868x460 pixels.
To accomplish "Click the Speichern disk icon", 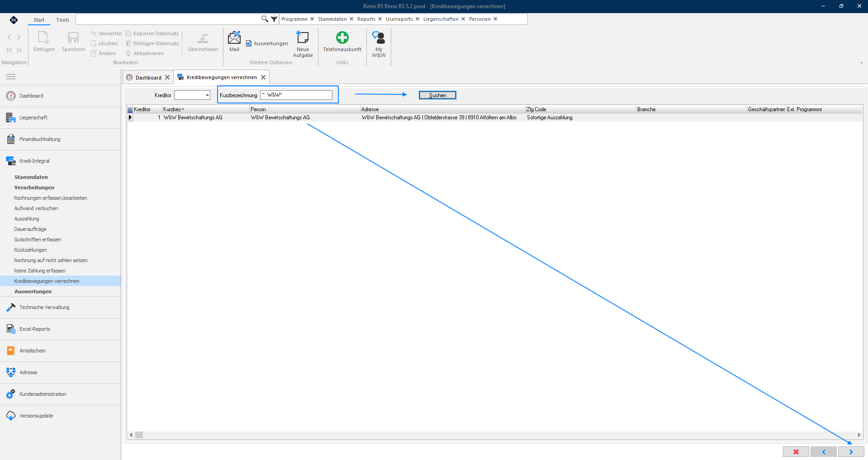I will (73, 42).
